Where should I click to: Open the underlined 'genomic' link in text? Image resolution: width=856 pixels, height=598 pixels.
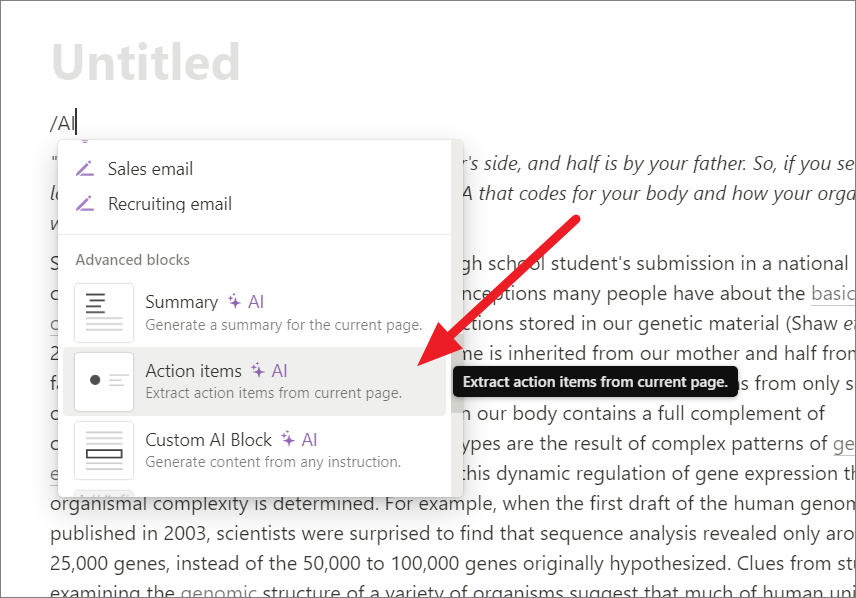pos(218,591)
